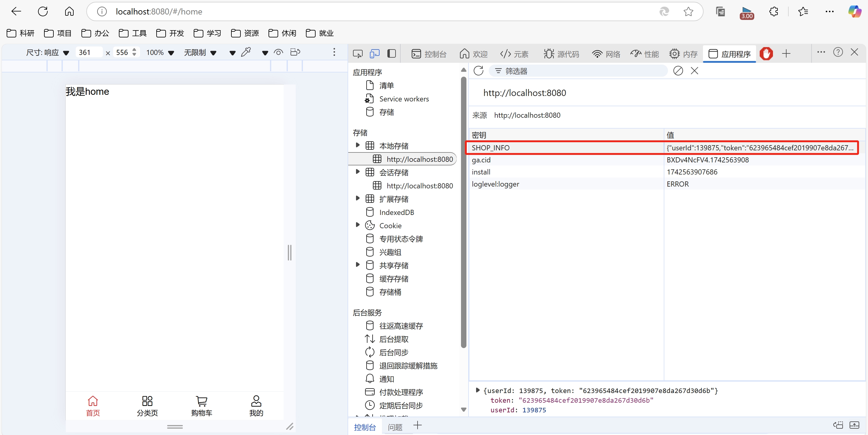Click the device emulation toggle icon
868x435 pixels.
pyautogui.click(x=374, y=54)
